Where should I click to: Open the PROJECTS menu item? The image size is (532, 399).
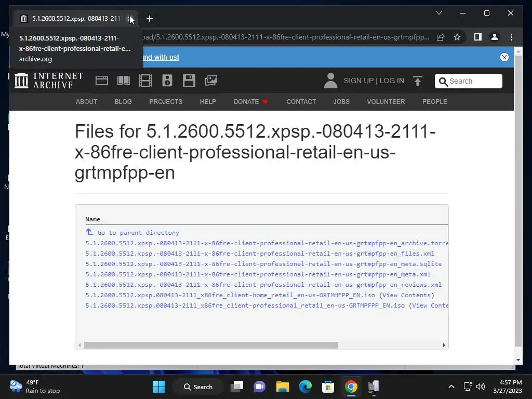[166, 102]
